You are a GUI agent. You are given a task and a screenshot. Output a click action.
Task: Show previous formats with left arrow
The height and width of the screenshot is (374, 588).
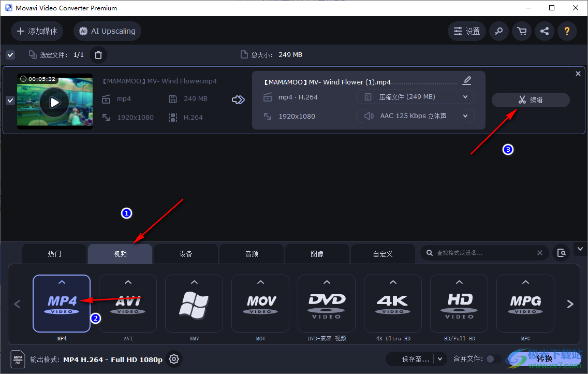click(17, 304)
